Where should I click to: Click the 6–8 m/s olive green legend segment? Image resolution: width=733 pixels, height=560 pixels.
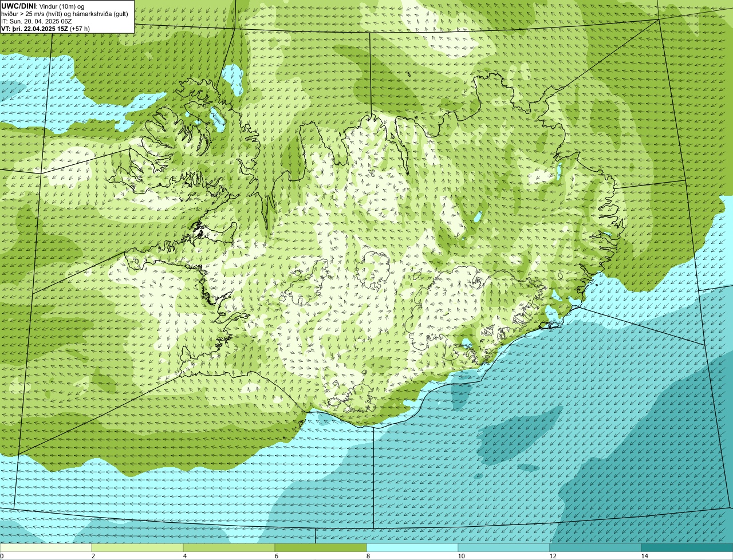[321, 548]
